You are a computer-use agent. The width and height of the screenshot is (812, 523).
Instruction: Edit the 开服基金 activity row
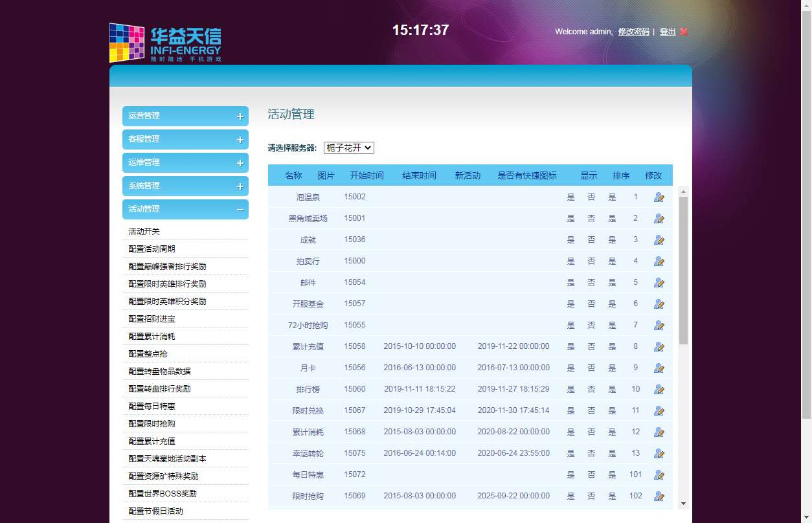pos(659,304)
